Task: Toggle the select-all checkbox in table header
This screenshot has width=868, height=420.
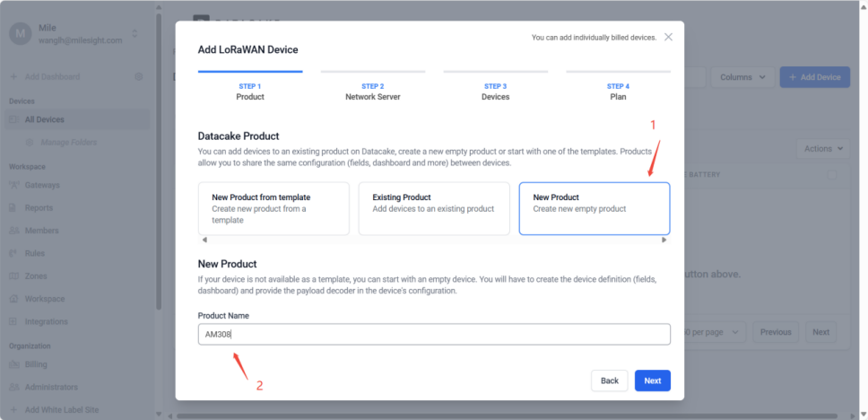Action: click(x=832, y=175)
